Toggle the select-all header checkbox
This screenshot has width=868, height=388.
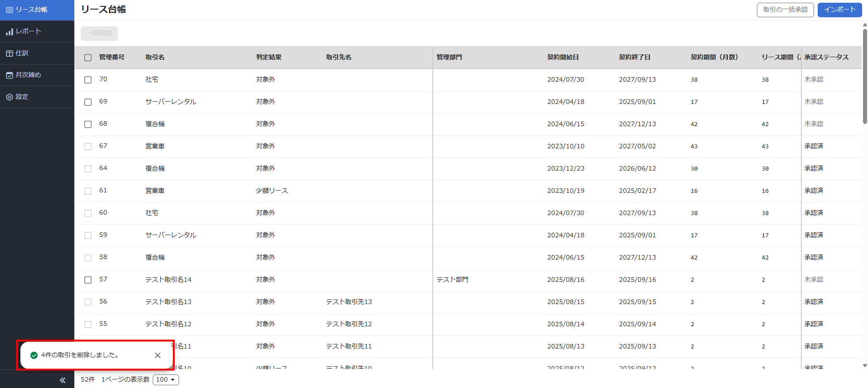[88, 58]
